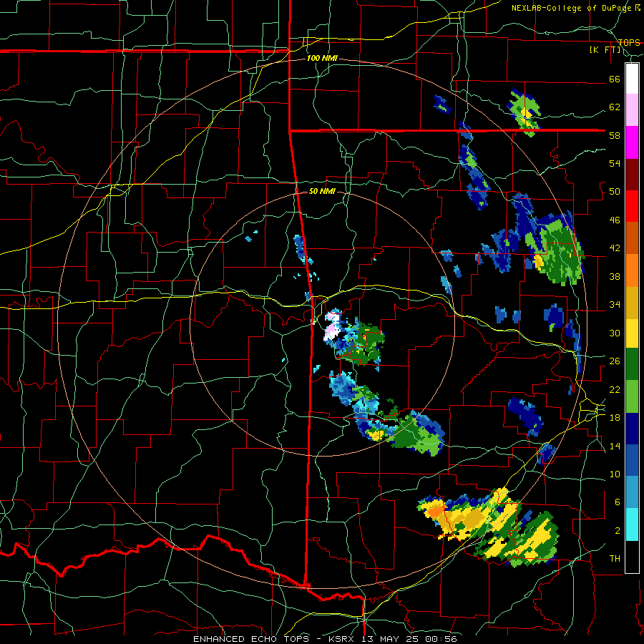This screenshot has width=644, height=644.
Task: Click the dark orange legend swatch
Action: (x=632, y=238)
